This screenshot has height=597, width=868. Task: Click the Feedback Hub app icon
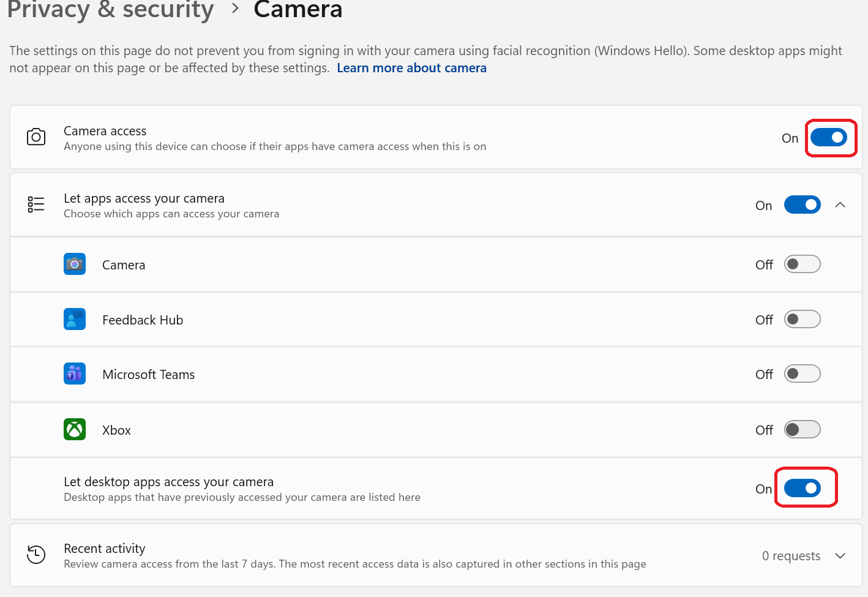point(75,319)
